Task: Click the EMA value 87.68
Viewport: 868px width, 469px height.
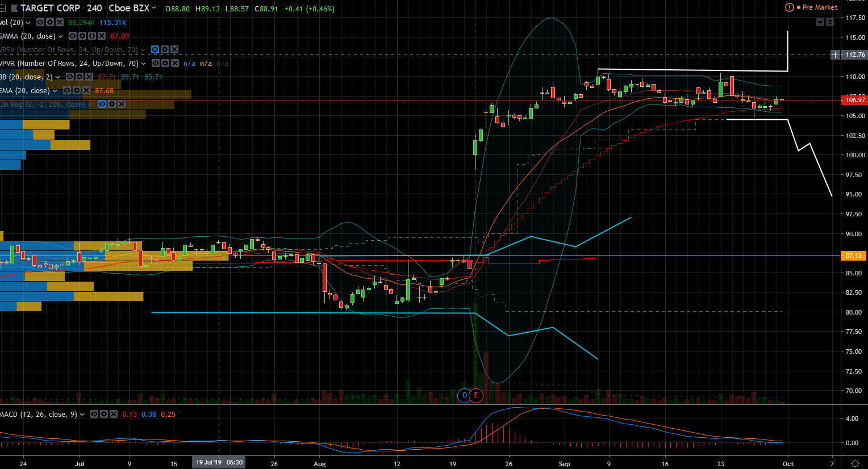Action: click(104, 91)
